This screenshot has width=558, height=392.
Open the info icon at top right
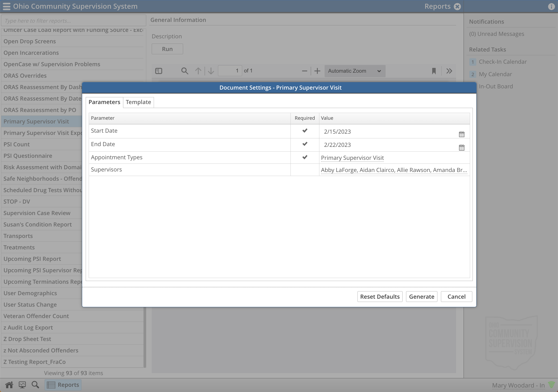(551, 6)
